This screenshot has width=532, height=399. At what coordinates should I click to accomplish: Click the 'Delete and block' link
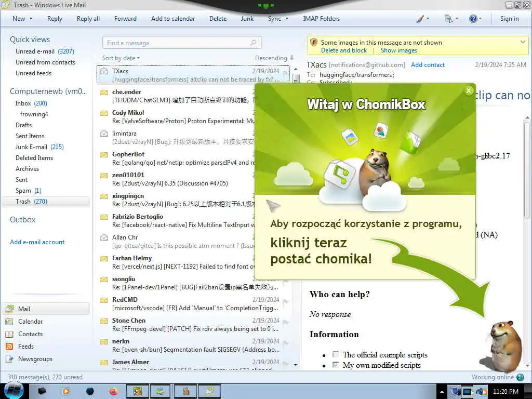(344, 50)
